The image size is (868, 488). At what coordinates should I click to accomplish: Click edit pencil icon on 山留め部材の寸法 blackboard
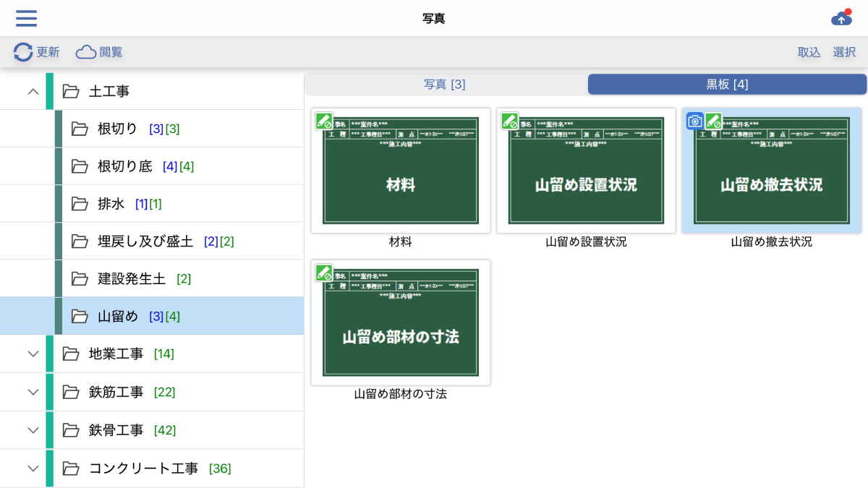click(x=324, y=273)
